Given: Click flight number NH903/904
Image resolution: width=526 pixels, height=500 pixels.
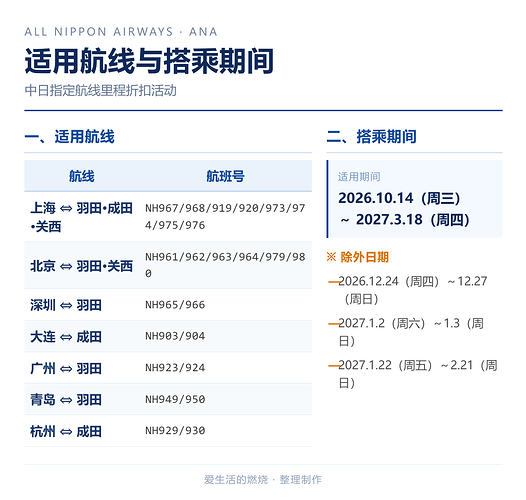Looking at the screenshot, I should click(175, 336).
